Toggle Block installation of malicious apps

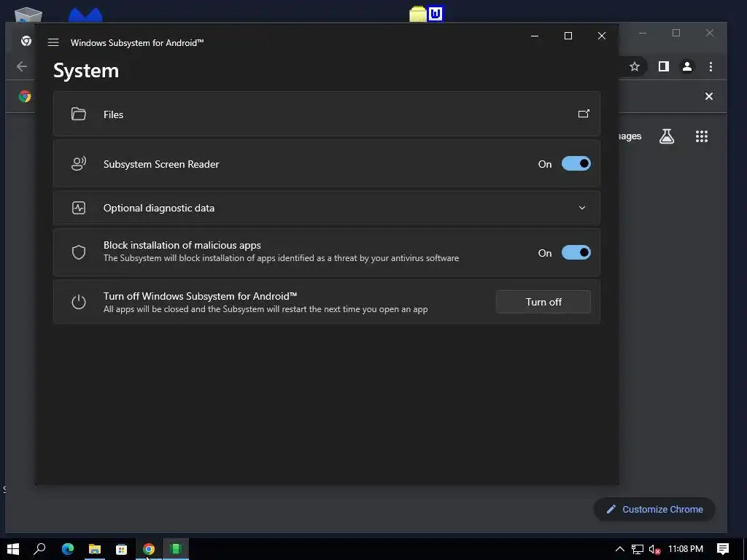pyautogui.click(x=576, y=253)
